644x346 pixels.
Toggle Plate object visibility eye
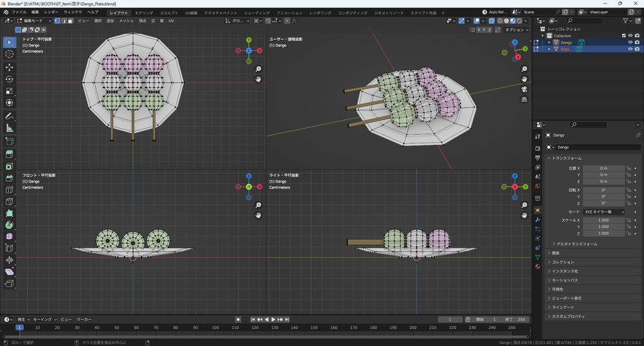point(630,49)
